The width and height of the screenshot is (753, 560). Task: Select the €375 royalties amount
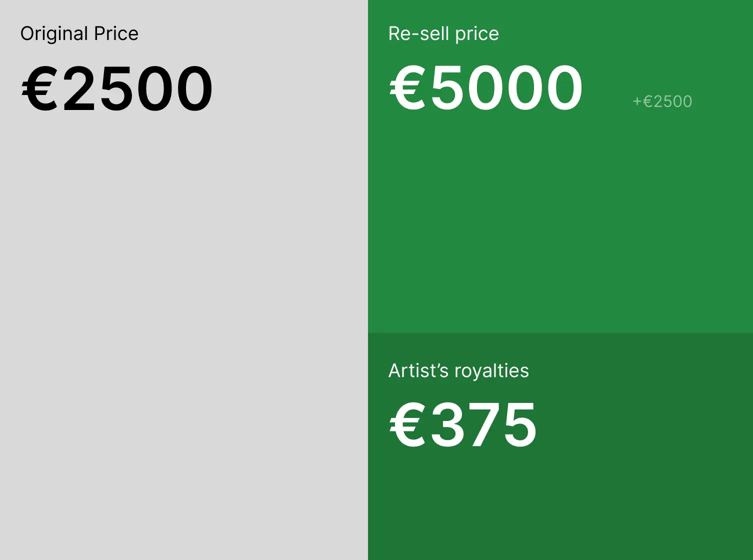[463, 425]
